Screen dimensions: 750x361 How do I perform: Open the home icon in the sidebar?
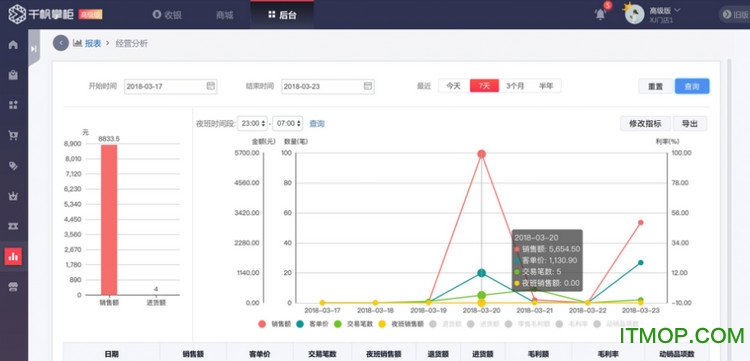(13, 45)
